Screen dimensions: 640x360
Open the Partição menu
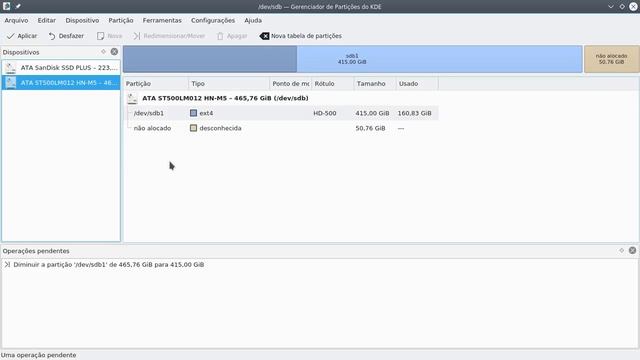[x=121, y=20]
